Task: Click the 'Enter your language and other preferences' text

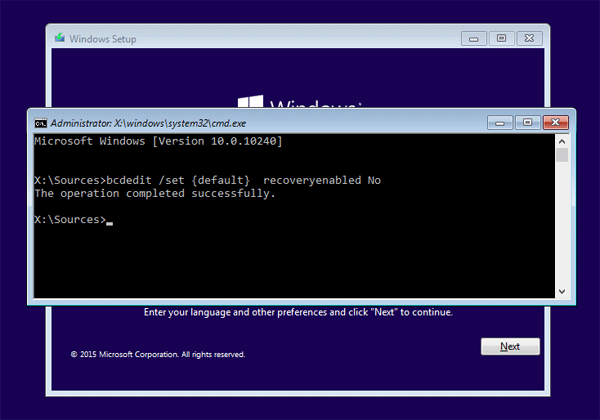Action: (x=298, y=313)
